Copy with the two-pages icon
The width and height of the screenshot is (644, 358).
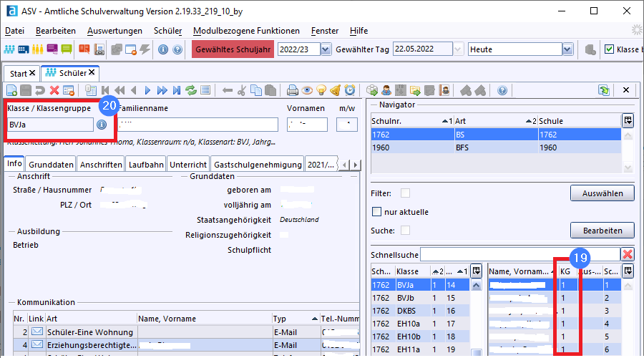256,90
